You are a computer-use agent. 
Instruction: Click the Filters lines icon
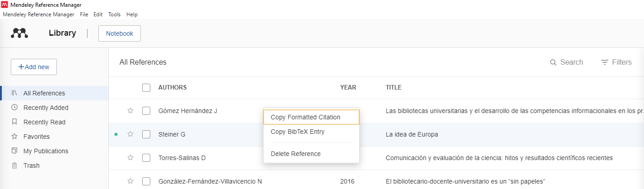(x=605, y=62)
